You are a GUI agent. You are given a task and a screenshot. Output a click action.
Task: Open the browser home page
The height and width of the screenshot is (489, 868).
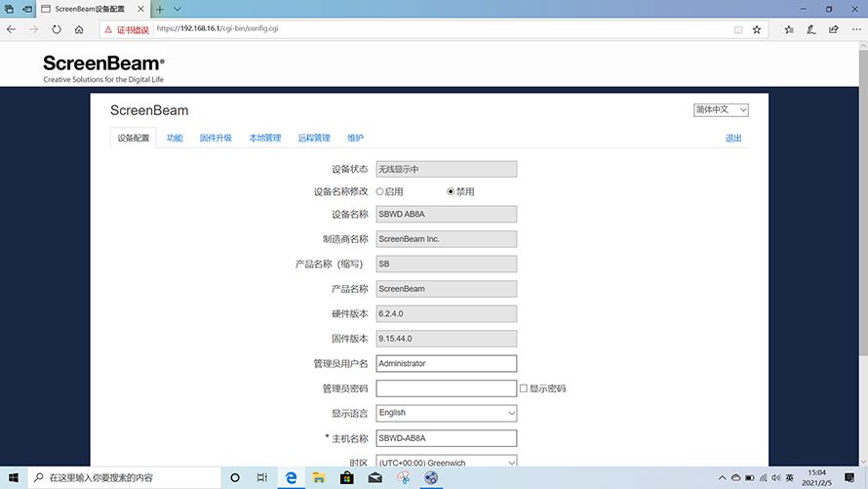pyautogui.click(x=79, y=29)
